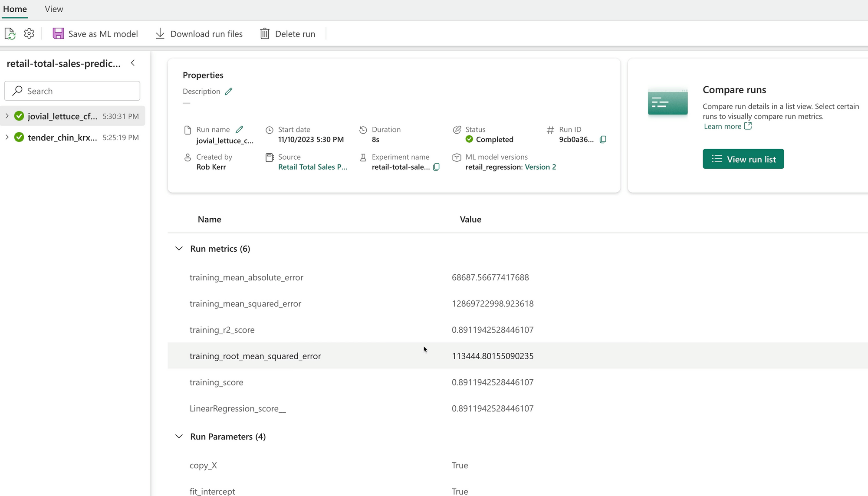Expand the jovial_lettuce run tree item
Image resolution: width=868 pixels, height=496 pixels.
pos(7,116)
